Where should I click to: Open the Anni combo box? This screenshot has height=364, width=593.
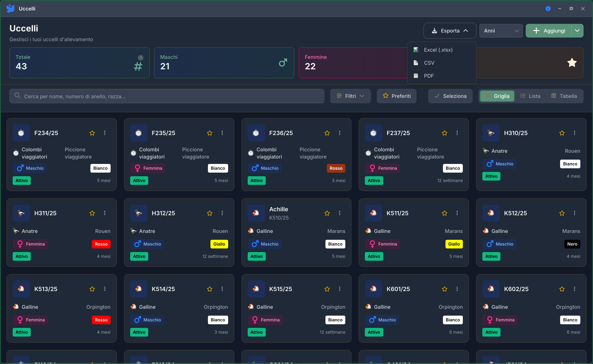[x=501, y=31]
